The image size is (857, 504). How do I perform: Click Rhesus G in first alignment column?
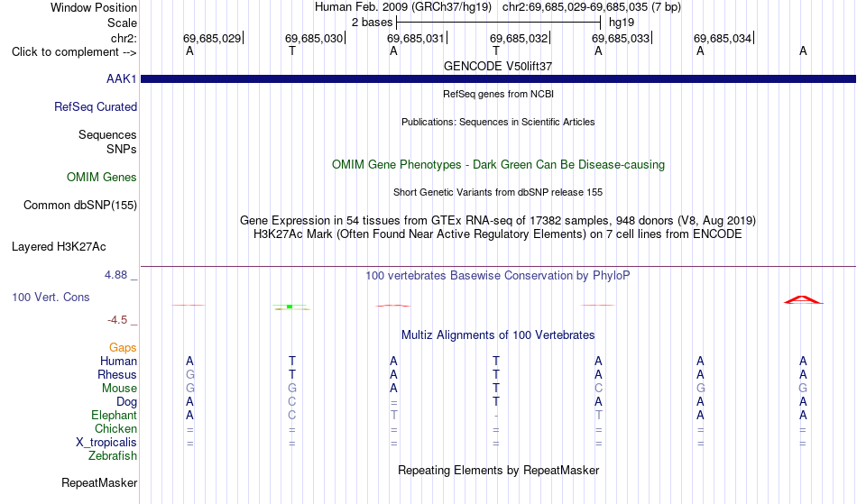pyautogui.click(x=189, y=375)
